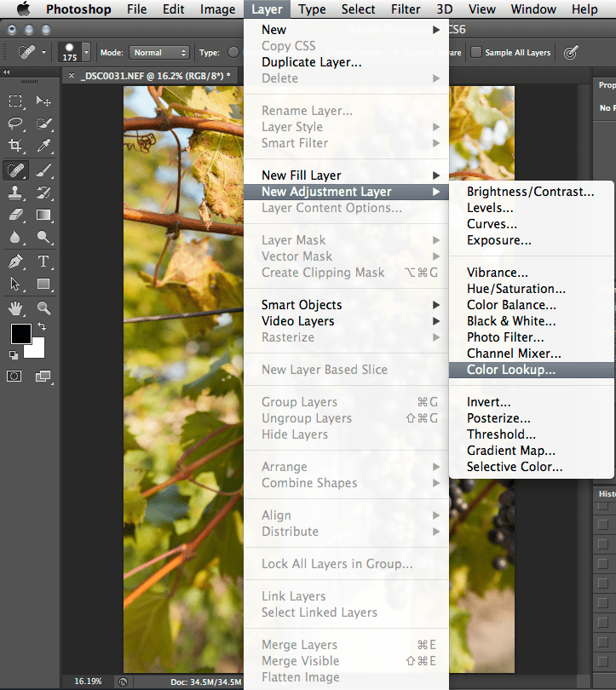The image size is (616, 690).
Task: Select the Hand tool
Action: [x=15, y=308]
